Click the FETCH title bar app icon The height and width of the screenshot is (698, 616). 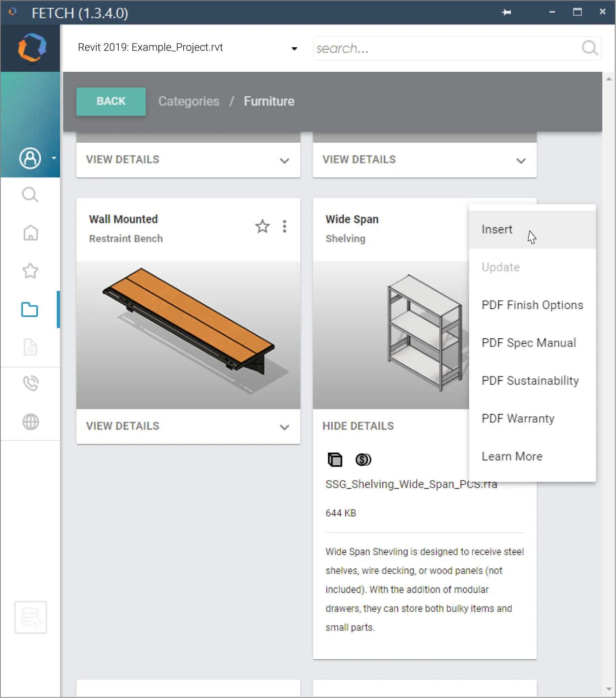13,12
